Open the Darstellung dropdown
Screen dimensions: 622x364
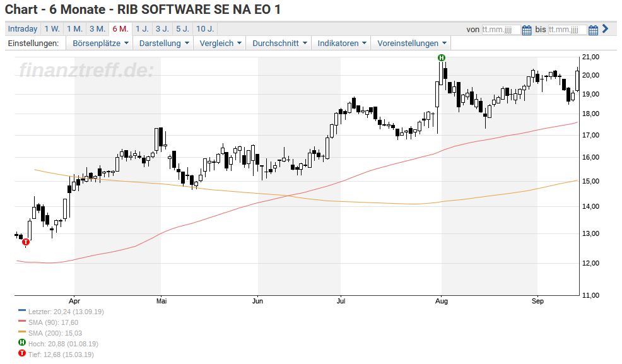(x=164, y=44)
